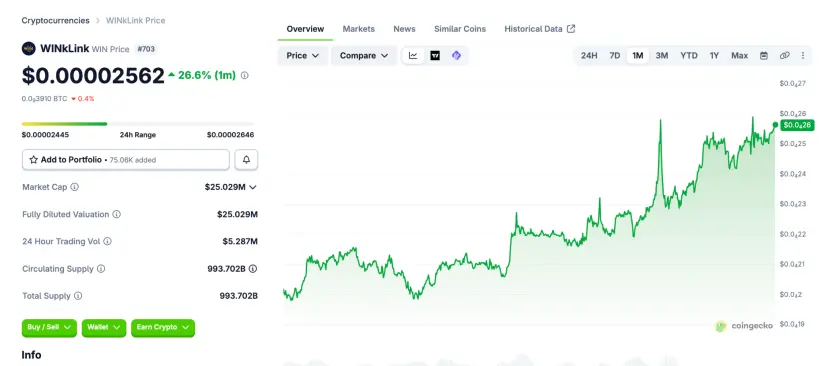Screen dimensions: 824x366
Task: Select the YTD time range
Action: [x=689, y=56]
